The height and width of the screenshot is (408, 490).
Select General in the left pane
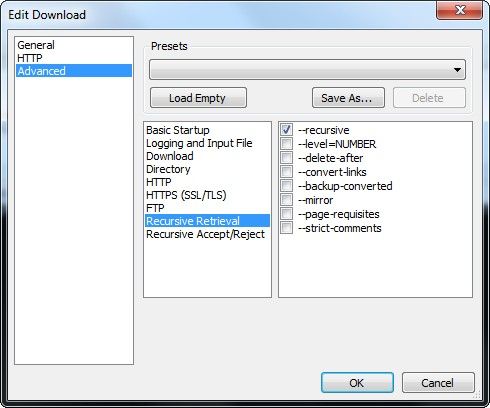[74, 45]
